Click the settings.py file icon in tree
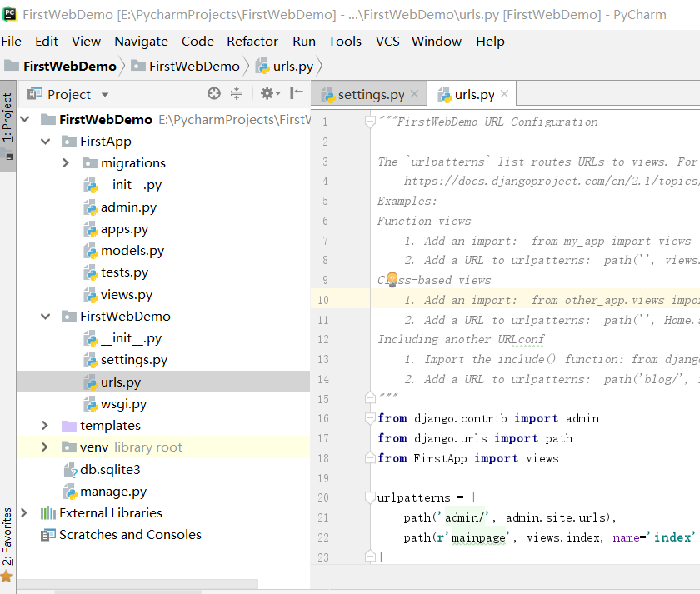The image size is (700, 594). [91, 361]
